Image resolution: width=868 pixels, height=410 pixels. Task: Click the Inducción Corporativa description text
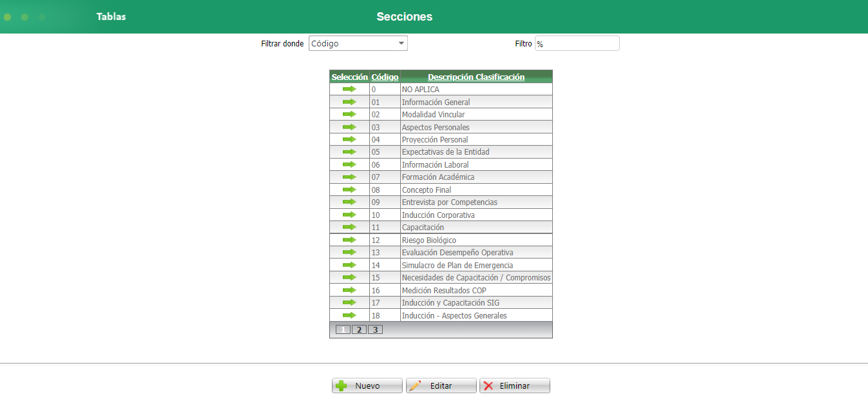(438, 215)
